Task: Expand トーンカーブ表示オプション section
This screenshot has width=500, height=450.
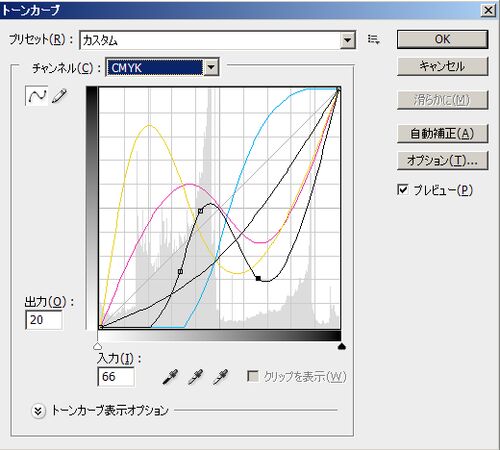Action: [x=38, y=411]
